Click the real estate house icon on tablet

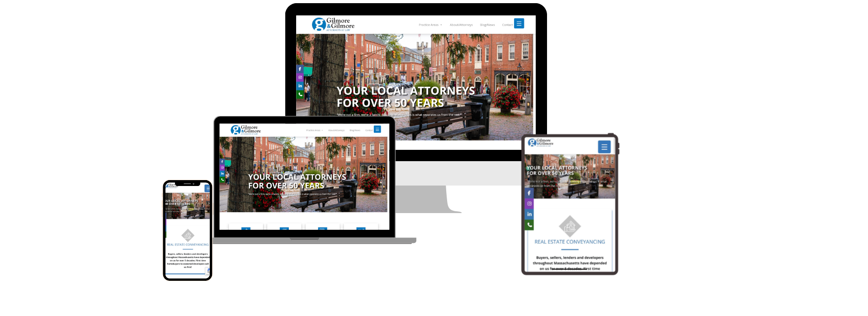(570, 227)
